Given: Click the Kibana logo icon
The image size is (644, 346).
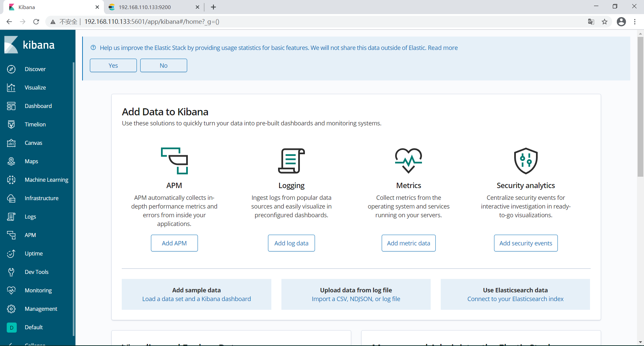Looking at the screenshot, I should click(x=11, y=45).
